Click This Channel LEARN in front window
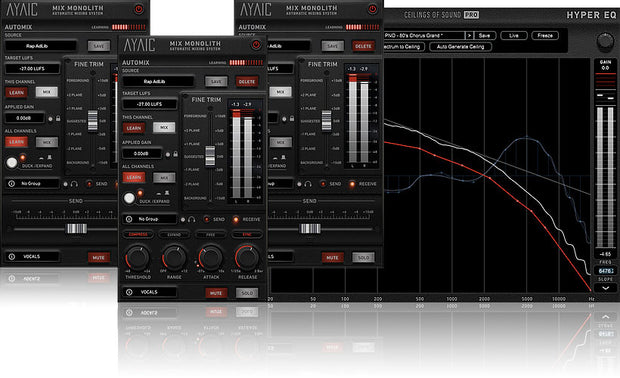 pos(134,128)
